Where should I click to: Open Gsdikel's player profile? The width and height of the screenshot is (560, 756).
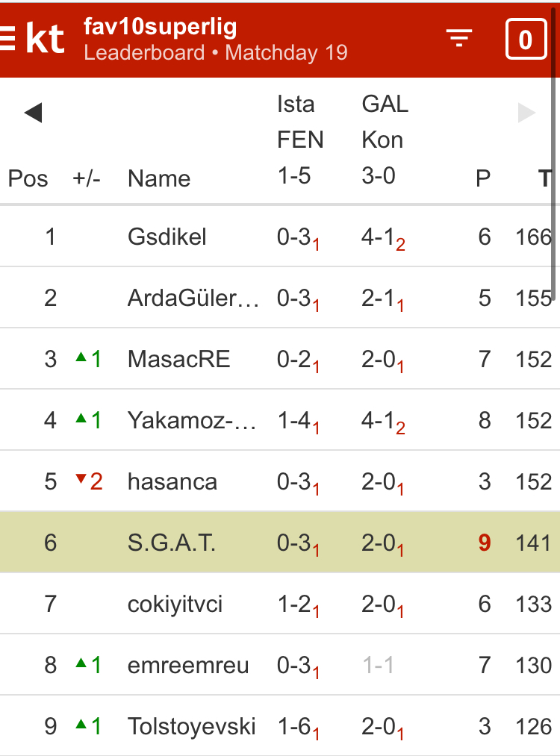[167, 237]
